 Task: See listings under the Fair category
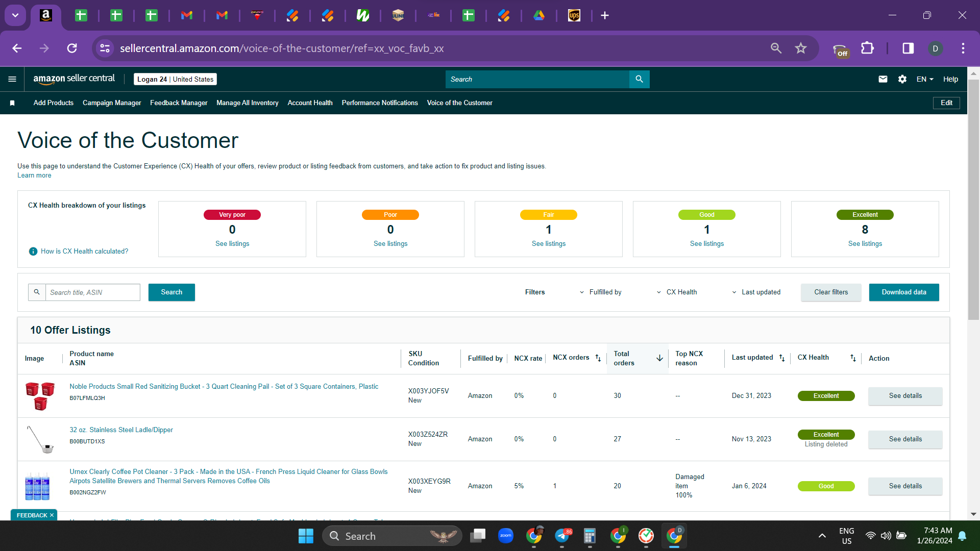[549, 244]
